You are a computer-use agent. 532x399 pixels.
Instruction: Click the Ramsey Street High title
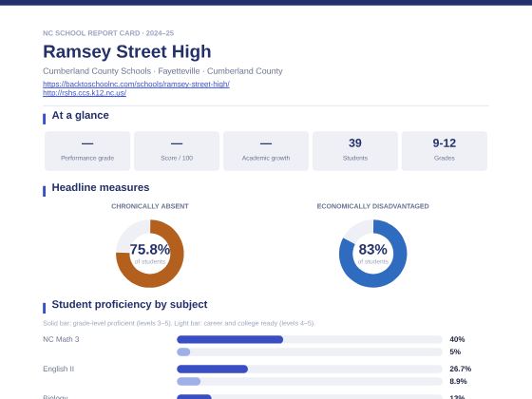pyautogui.click(x=127, y=51)
